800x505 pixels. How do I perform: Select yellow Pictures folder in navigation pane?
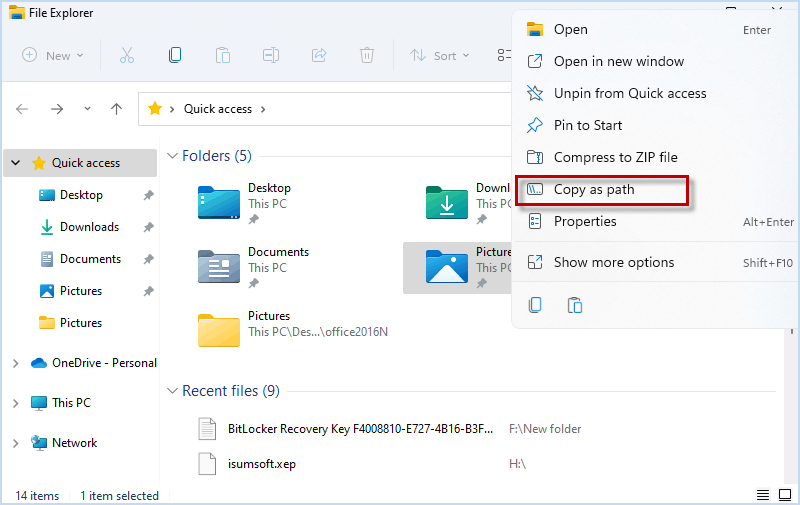click(x=81, y=323)
